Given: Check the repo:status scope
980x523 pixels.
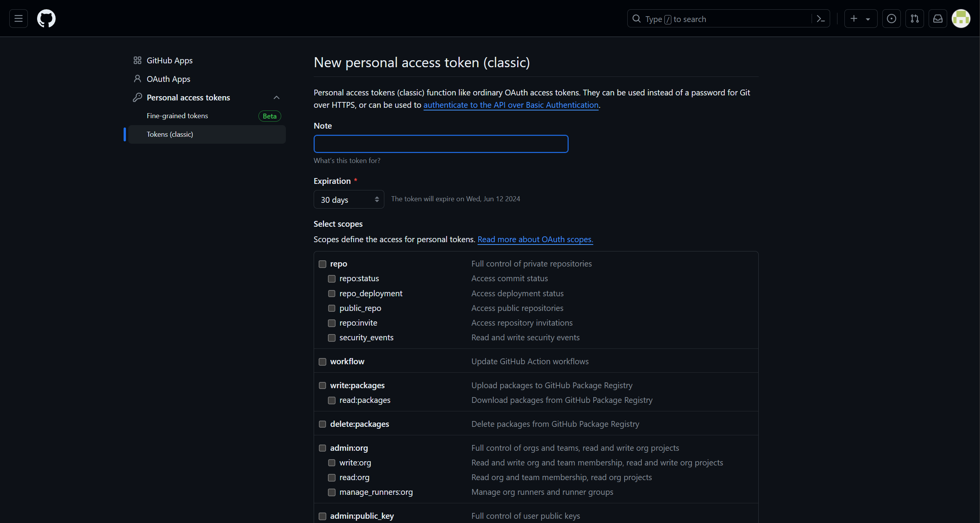Looking at the screenshot, I should (332, 278).
